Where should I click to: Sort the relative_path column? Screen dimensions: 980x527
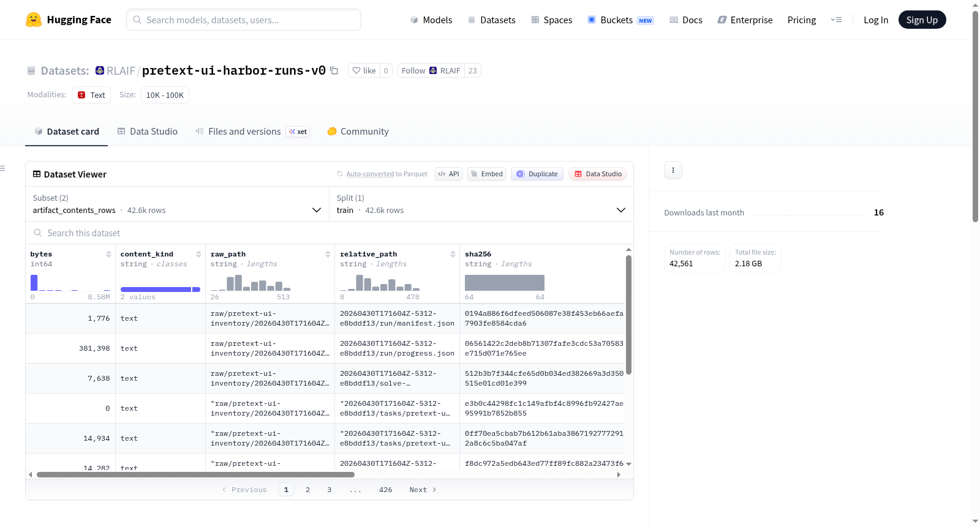453,254
